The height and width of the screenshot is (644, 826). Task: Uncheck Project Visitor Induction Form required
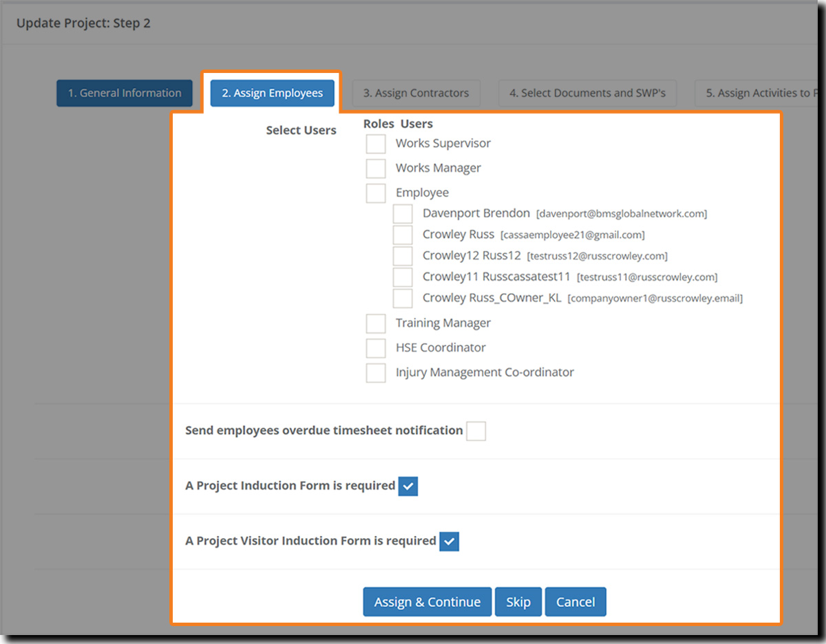[449, 541]
